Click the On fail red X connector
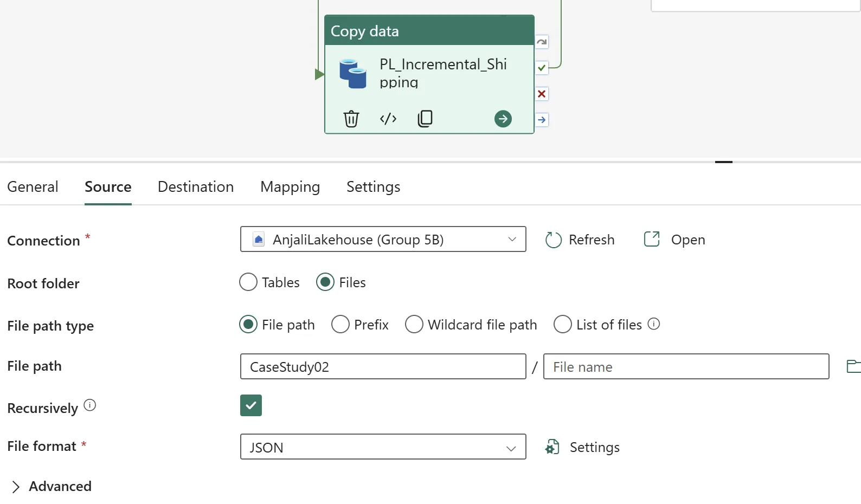Viewport: 861px width, 504px height. (542, 94)
